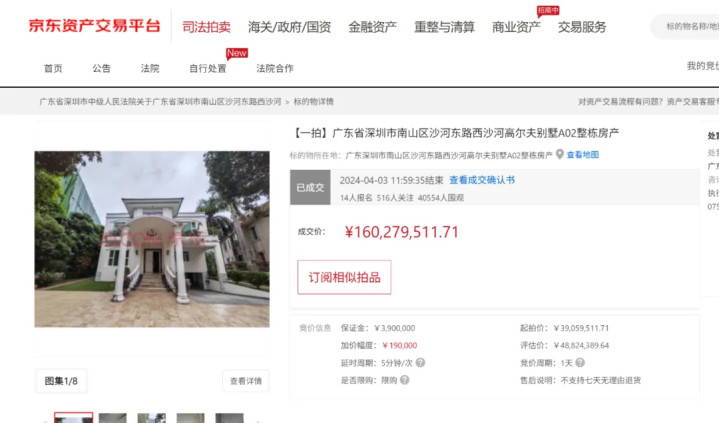Open the 重整与清算 tab
Viewport: 719px width, 423px height.
444,27
